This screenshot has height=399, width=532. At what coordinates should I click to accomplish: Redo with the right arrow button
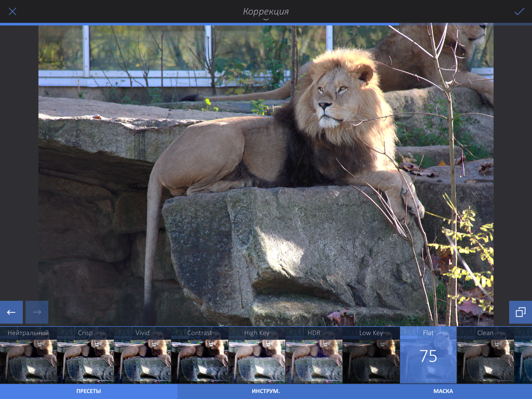click(37, 312)
